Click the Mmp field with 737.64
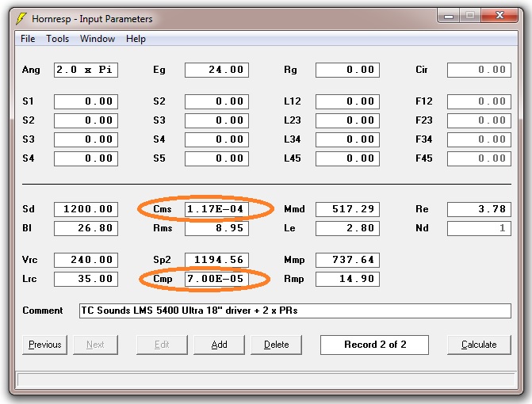 [347, 260]
